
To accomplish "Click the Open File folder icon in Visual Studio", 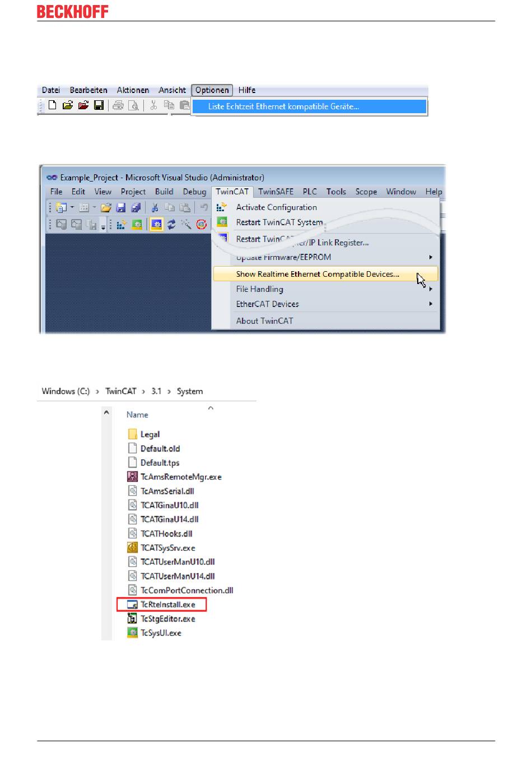I will point(106,208).
